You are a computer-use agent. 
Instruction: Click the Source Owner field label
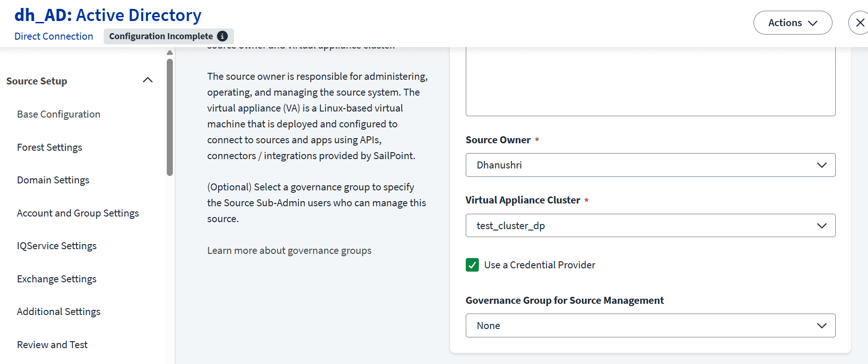[x=498, y=140]
